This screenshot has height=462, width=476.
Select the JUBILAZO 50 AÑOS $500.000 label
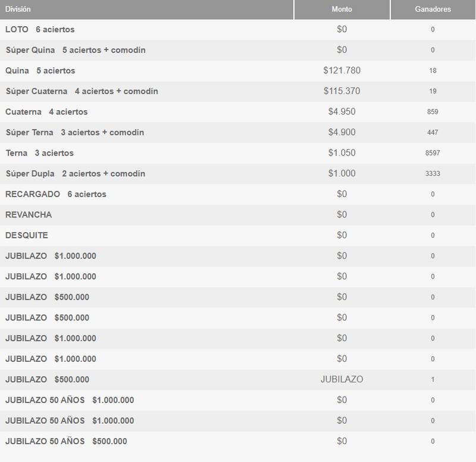point(66,441)
